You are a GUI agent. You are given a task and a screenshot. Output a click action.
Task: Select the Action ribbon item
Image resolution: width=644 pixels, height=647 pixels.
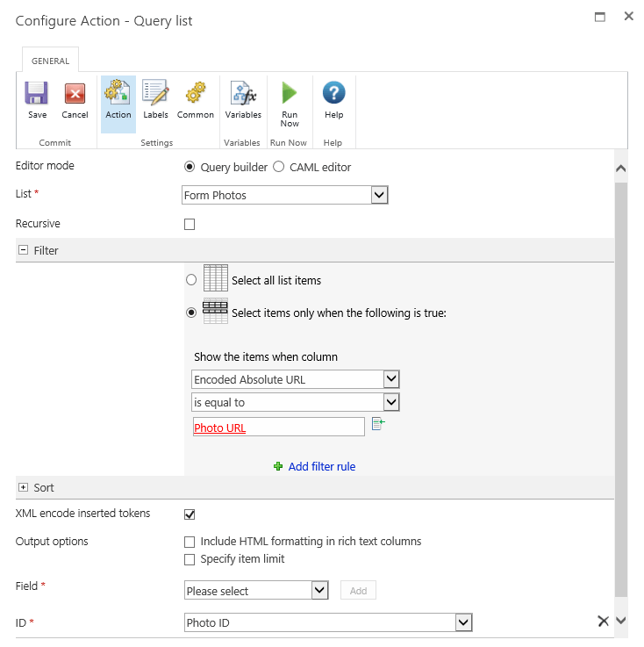(x=118, y=104)
